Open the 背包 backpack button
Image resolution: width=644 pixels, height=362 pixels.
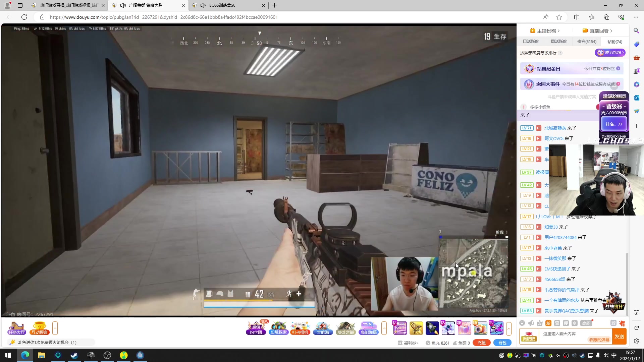(502, 343)
